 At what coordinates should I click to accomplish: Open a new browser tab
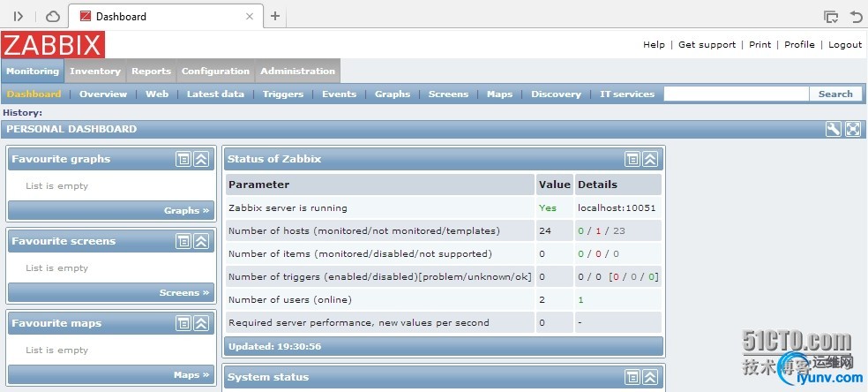[x=275, y=16]
